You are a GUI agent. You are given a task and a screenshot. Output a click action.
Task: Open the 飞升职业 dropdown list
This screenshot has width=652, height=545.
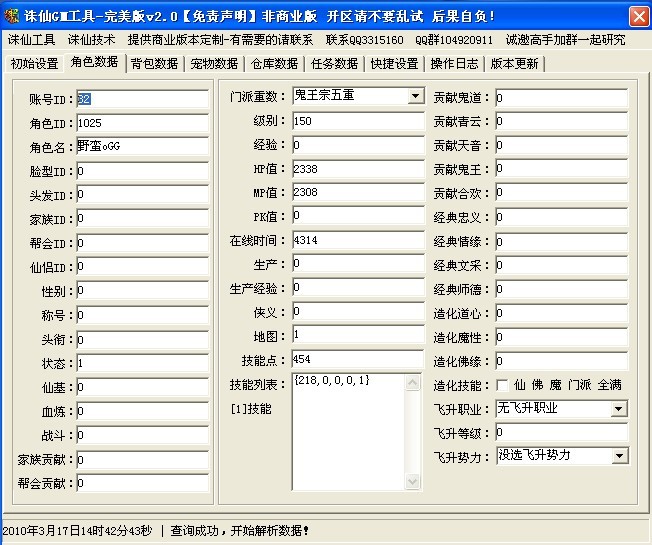(x=618, y=409)
